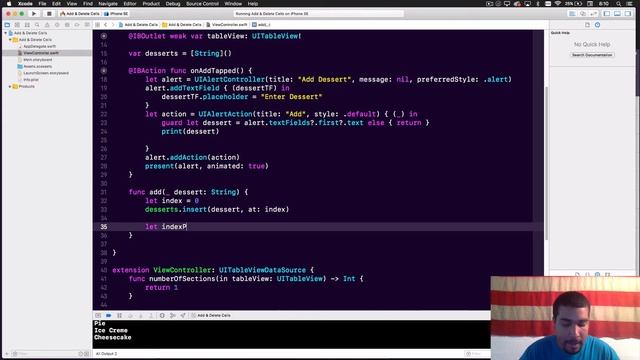
Task: Go forward with the jump bar right arrow
Action: (x=113, y=25)
